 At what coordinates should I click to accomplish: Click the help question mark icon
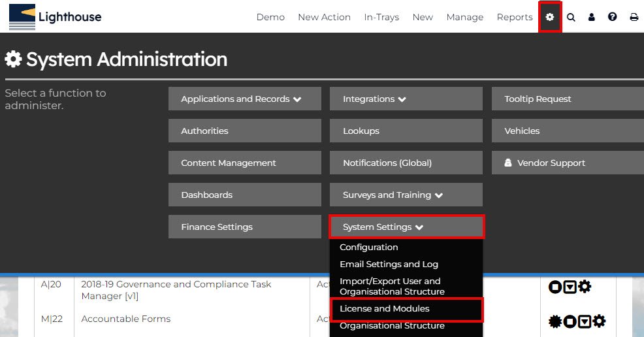tap(613, 17)
